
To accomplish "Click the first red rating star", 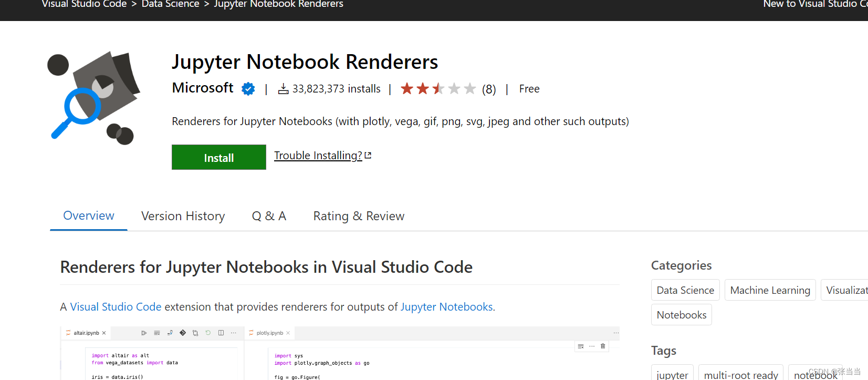I will [x=407, y=88].
